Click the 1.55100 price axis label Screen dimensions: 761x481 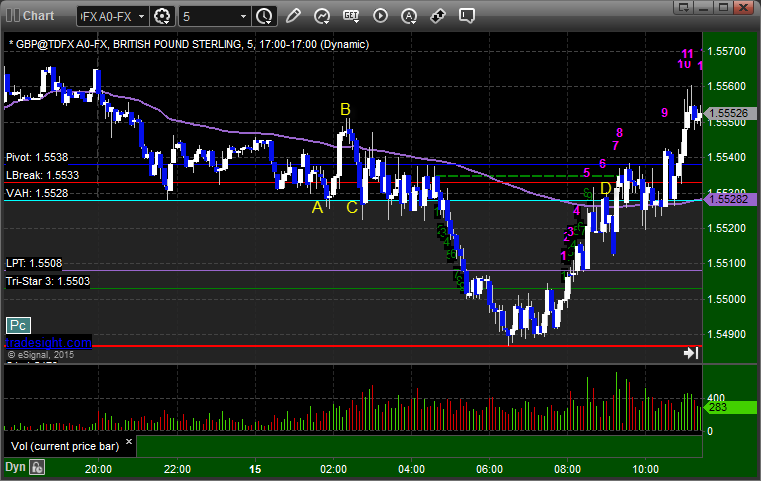pos(727,264)
